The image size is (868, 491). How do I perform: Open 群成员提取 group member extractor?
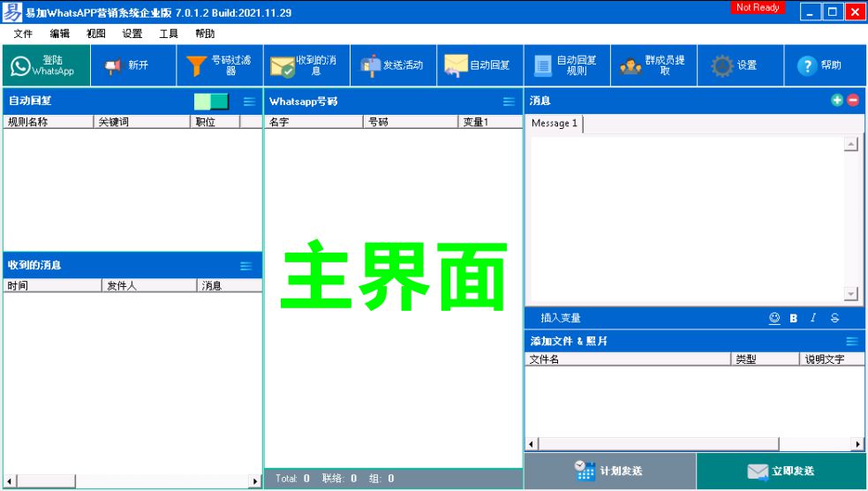[x=653, y=65]
